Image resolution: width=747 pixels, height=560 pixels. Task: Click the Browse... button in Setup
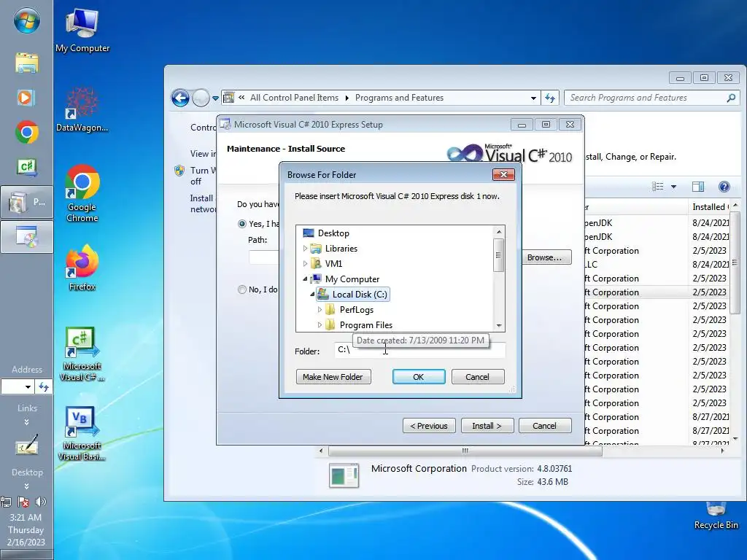click(545, 257)
